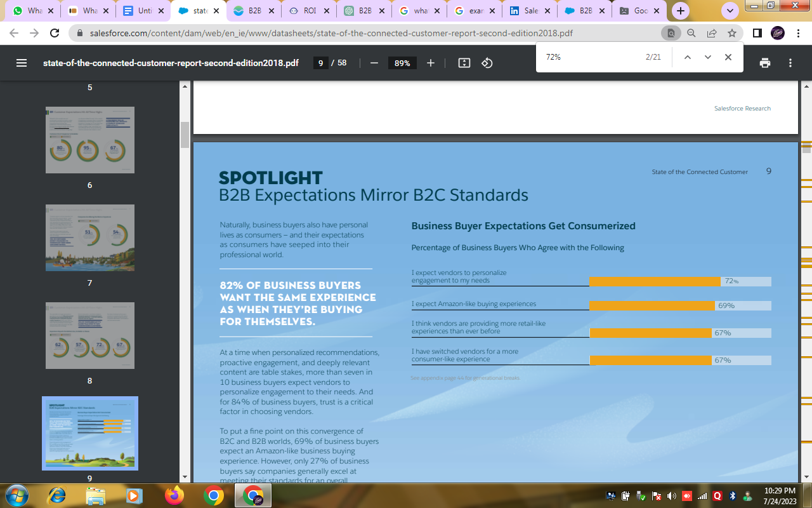Print the PDF document
Image resolution: width=812 pixels, height=508 pixels.
pos(765,63)
